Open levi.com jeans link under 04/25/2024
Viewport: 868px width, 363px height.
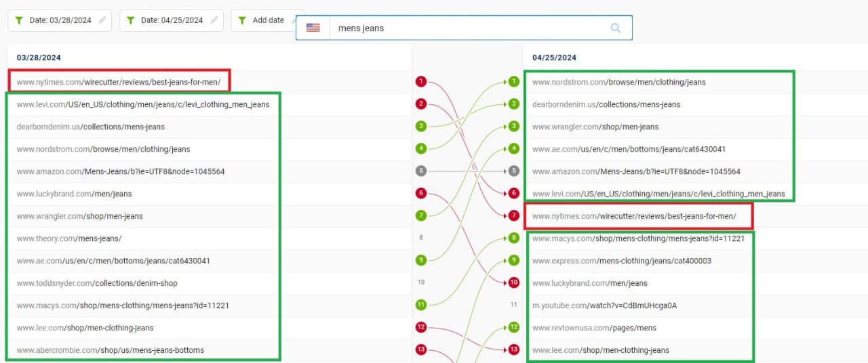pyautogui.click(x=659, y=194)
